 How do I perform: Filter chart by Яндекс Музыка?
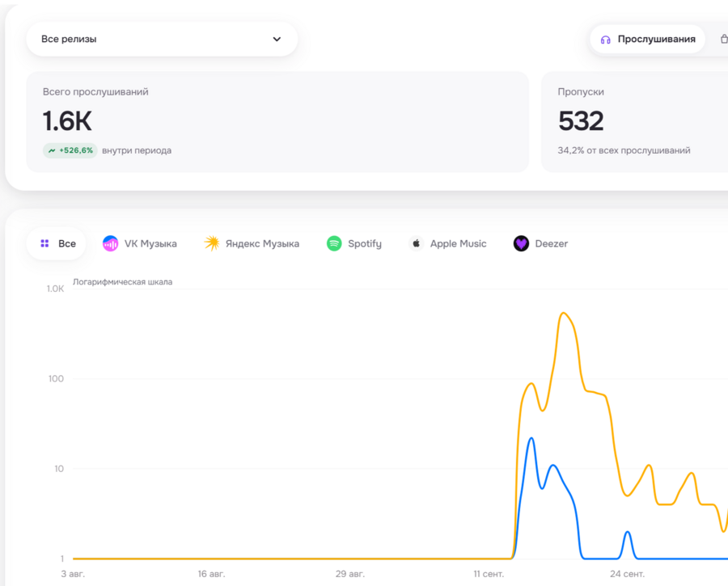click(252, 243)
